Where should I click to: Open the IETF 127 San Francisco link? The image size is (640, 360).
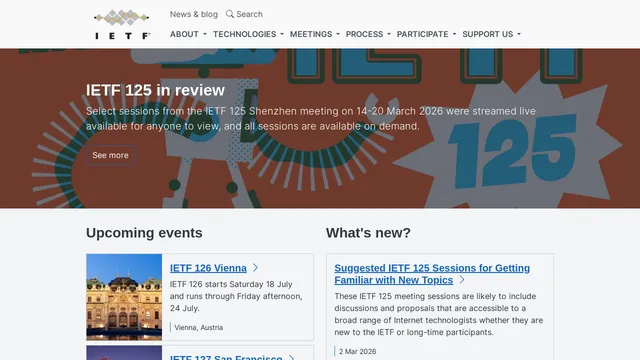click(x=226, y=357)
